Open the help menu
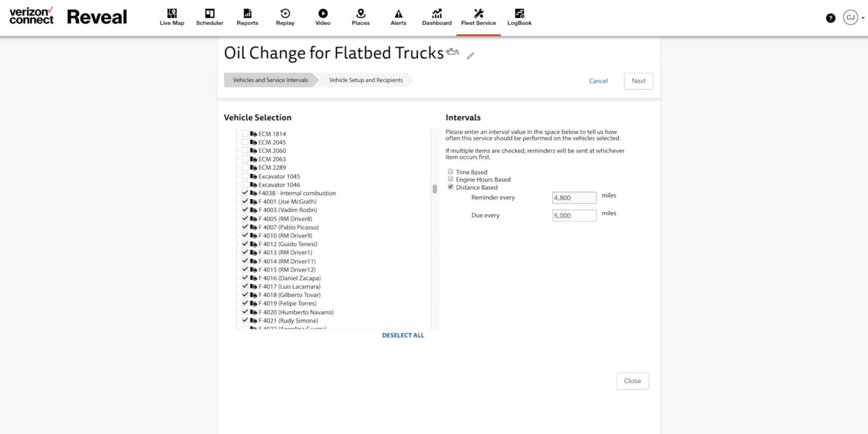Image resolution: width=868 pixels, height=434 pixels. 830,18
